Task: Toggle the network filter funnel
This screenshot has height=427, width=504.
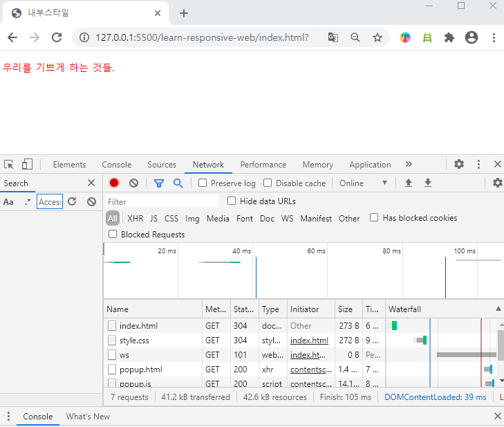Action: (x=159, y=183)
